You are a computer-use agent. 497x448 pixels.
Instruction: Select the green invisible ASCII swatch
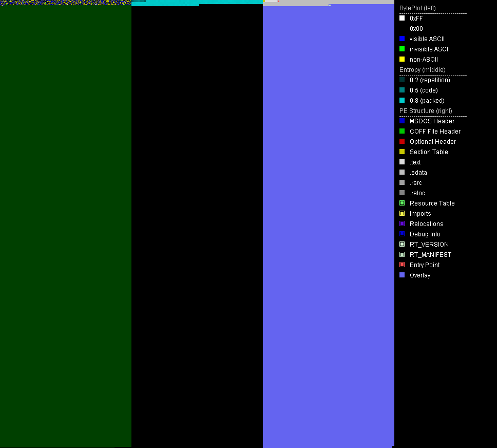point(402,49)
